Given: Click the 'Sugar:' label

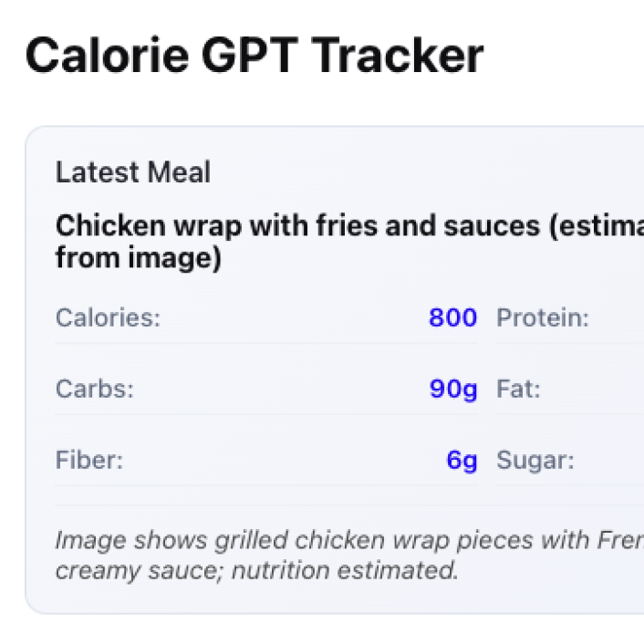Looking at the screenshot, I should tap(535, 461).
